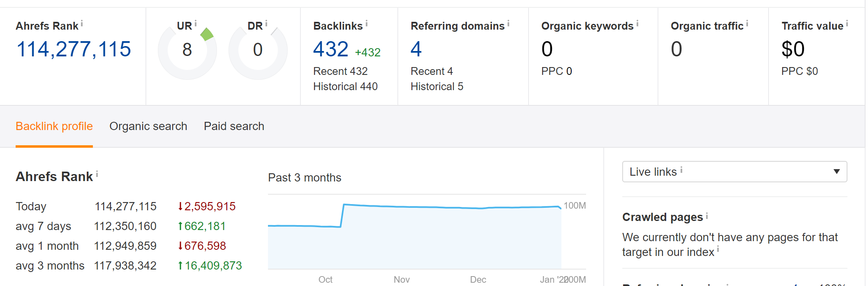Select 'PPC $0' under Traffic value
The width and height of the screenshot is (868, 286).
click(799, 71)
